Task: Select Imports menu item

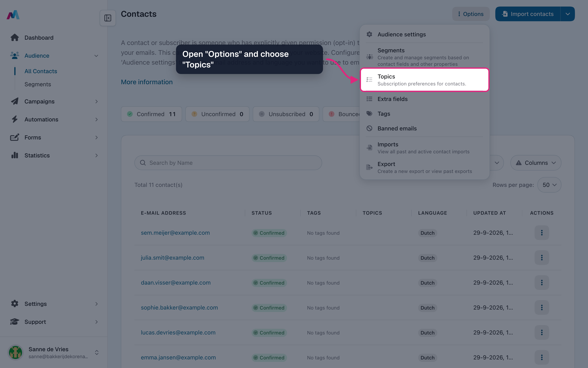Action: tap(424, 148)
